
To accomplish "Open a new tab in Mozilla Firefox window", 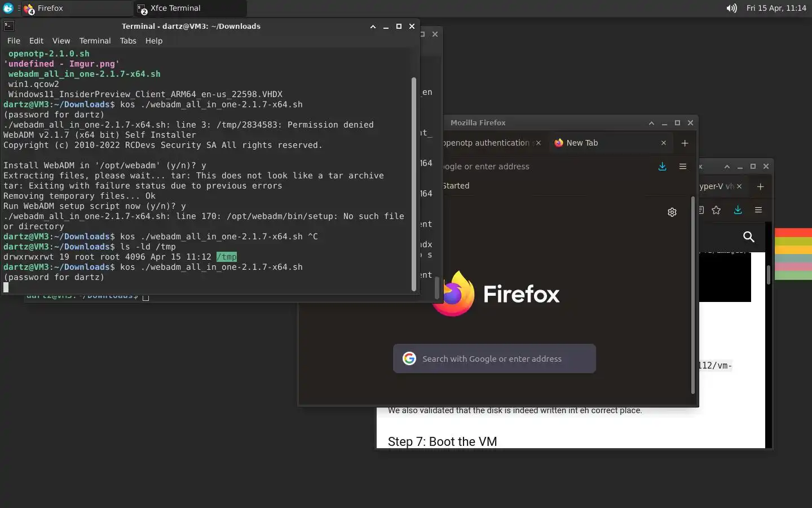I will click(685, 143).
